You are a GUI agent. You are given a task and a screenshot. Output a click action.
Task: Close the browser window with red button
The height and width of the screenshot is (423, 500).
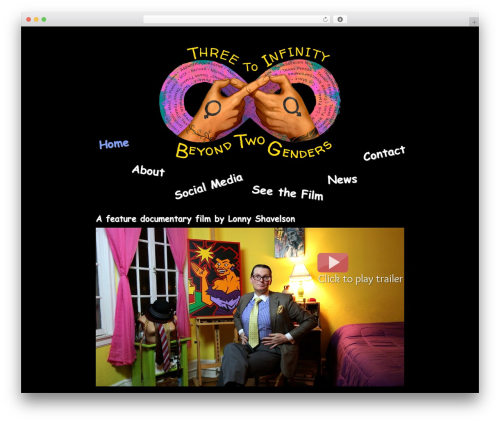tap(29, 20)
